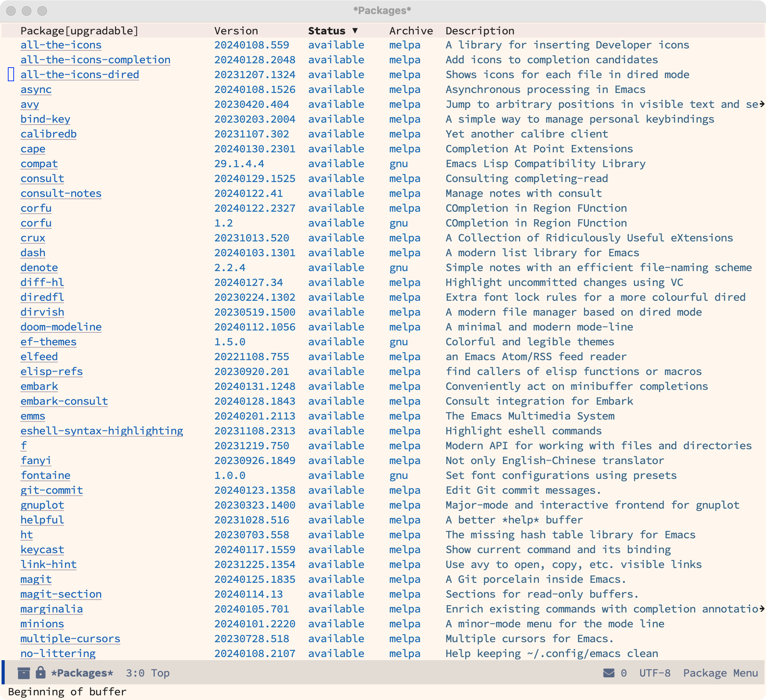Open the minions package link
The width and height of the screenshot is (766, 700).
[42, 624]
